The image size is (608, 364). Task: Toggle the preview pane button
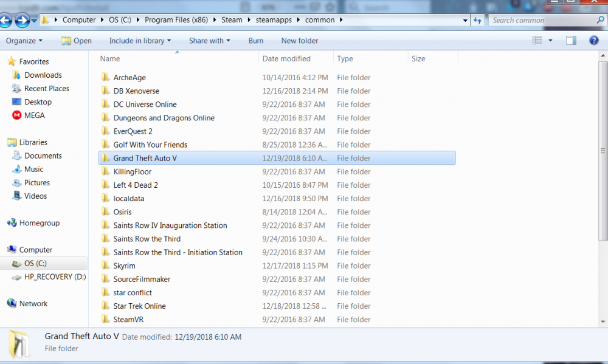click(571, 40)
